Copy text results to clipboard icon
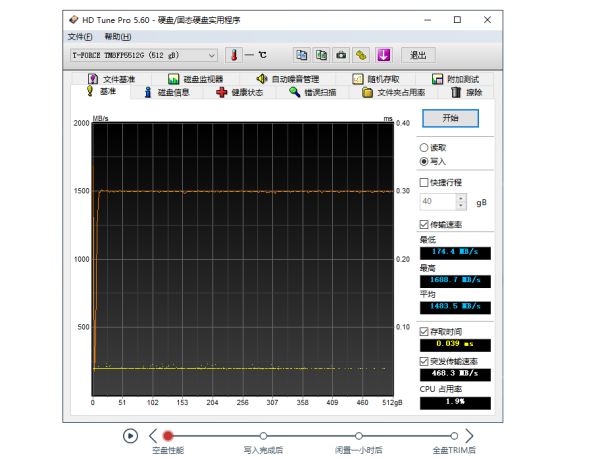 (x=302, y=55)
